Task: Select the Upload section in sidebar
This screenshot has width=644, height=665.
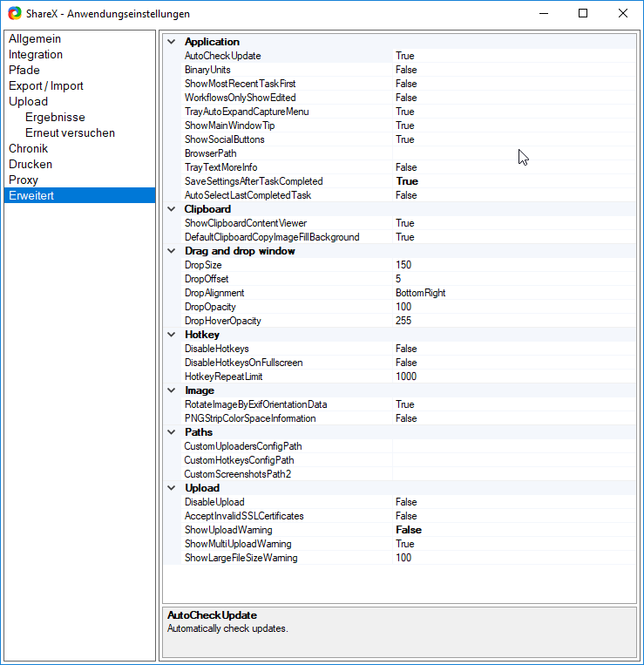Action: click(28, 101)
